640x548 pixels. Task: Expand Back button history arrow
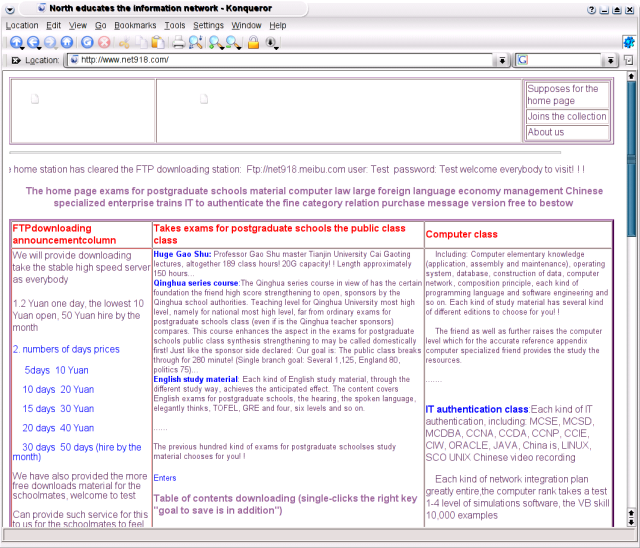point(38,48)
